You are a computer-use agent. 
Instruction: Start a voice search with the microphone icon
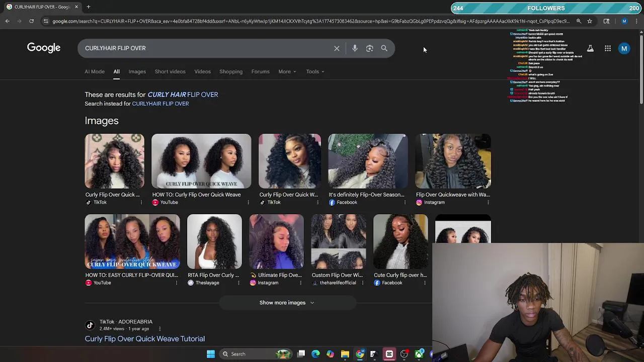[x=355, y=48]
